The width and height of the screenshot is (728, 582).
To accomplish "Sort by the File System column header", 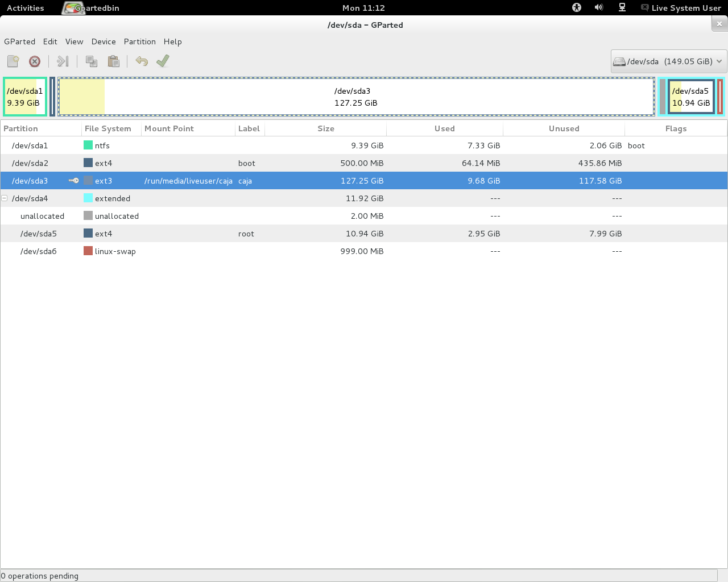I will (111, 128).
